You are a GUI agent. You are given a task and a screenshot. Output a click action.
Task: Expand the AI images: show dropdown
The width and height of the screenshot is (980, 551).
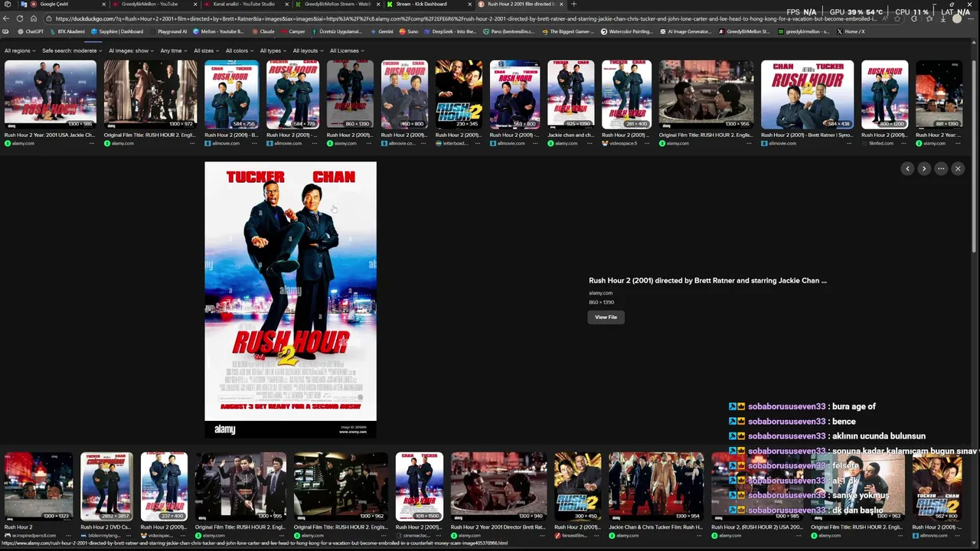point(131,51)
